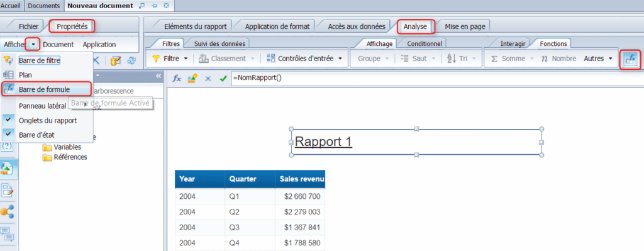Image resolution: width=644 pixels, height=251 pixels.
Task: Expand the Somme dropdown arrow
Action: [x=532, y=59]
